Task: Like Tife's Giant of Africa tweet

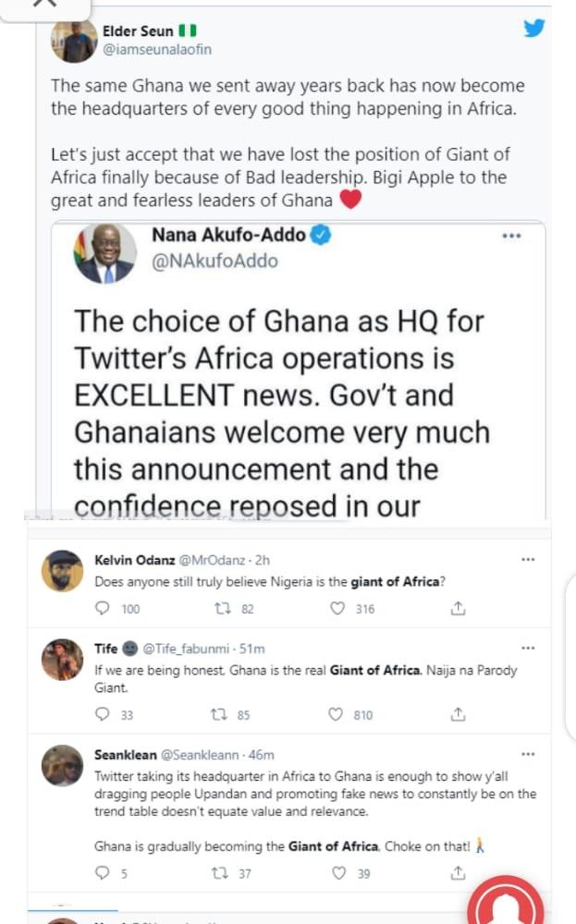Action: (338, 714)
